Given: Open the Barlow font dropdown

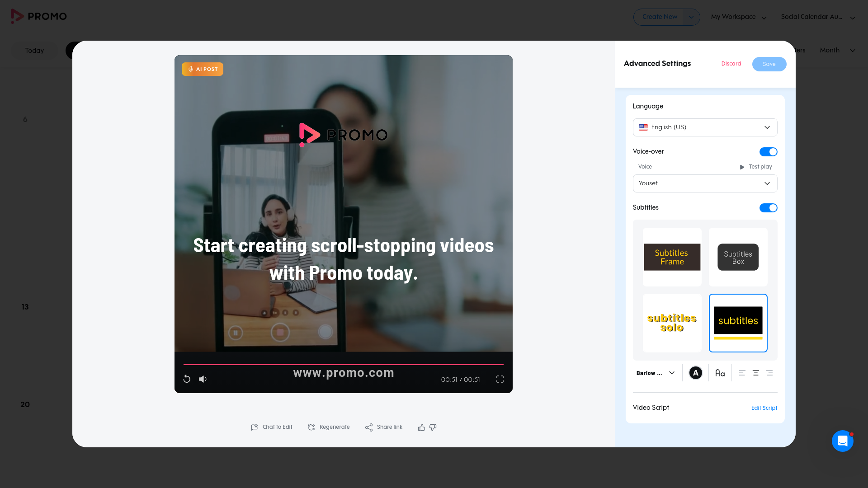Looking at the screenshot, I should coord(656,373).
